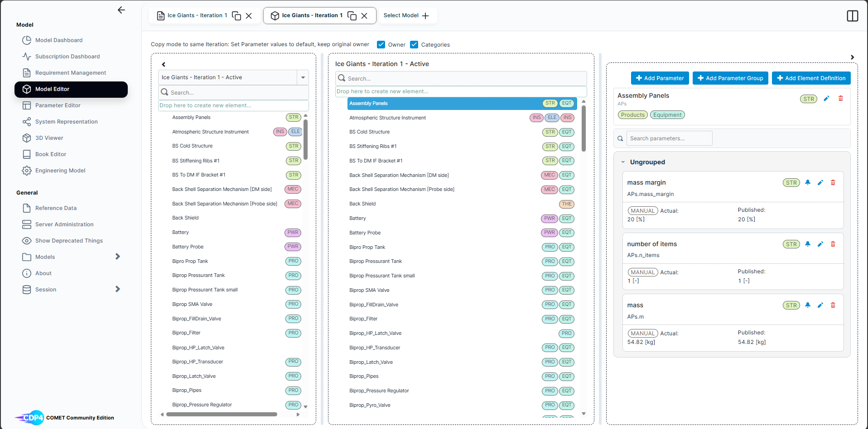Open the 3D Viewer from sidebar
The height and width of the screenshot is (429, 868).
click(49, 138)
